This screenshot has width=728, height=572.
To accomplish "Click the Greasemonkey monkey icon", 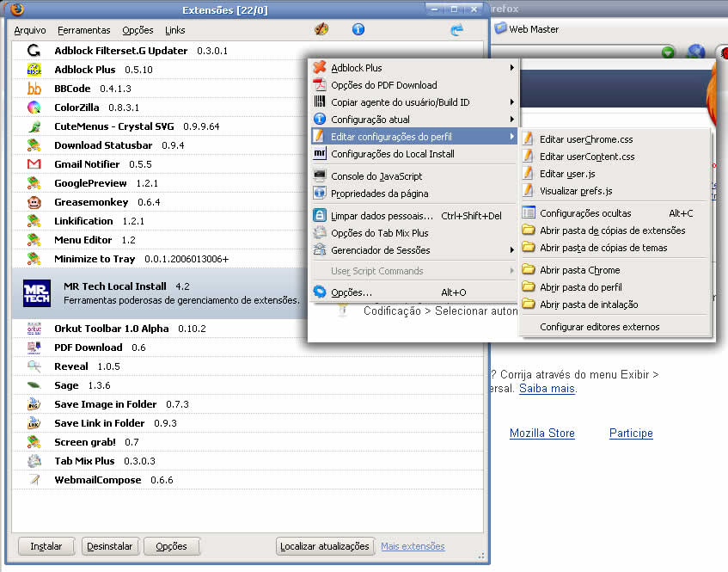I will pyautogui.click(x=34, y=202).
